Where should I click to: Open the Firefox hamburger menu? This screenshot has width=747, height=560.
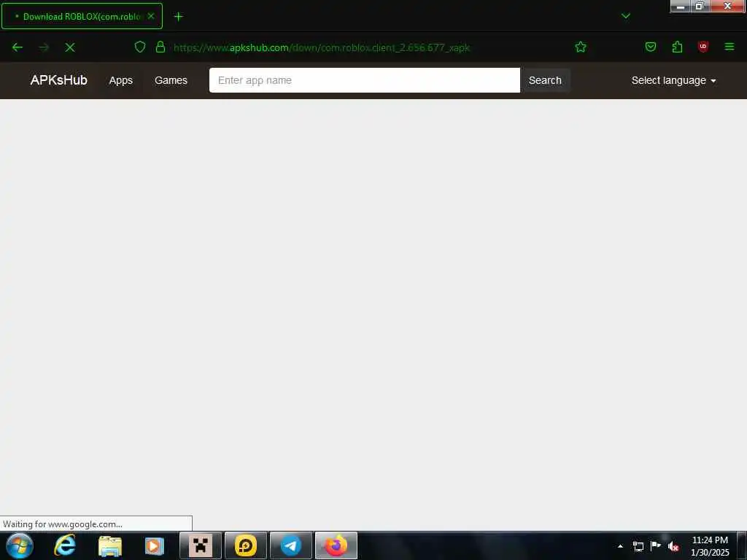[x=729, y=47]
